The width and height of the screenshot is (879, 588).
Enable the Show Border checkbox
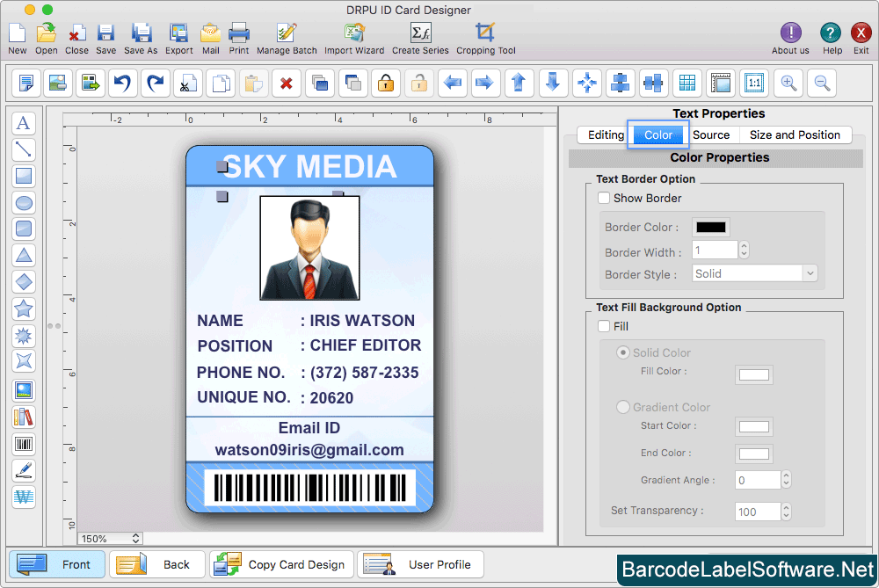[x=604, y=199]
